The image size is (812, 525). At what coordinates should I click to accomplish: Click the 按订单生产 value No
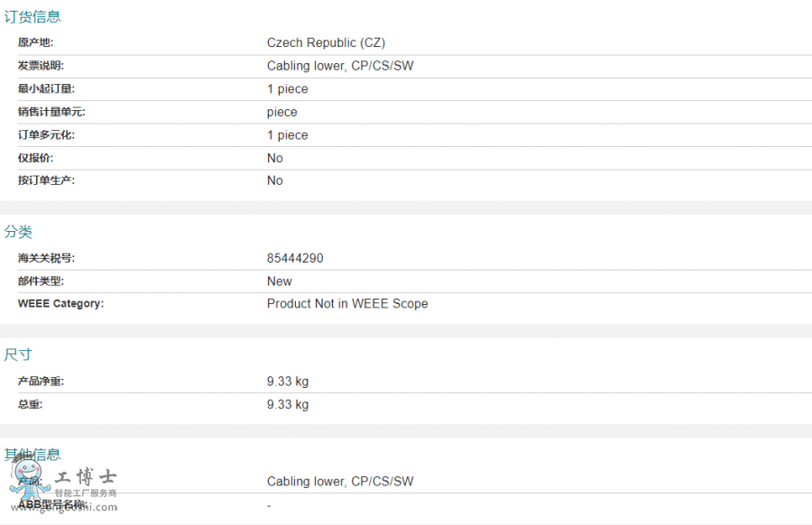[275, 180]
